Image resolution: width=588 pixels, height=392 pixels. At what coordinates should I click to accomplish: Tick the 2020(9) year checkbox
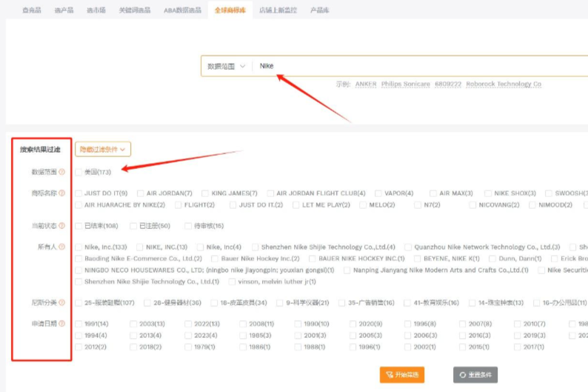click(x=353, y=324)
